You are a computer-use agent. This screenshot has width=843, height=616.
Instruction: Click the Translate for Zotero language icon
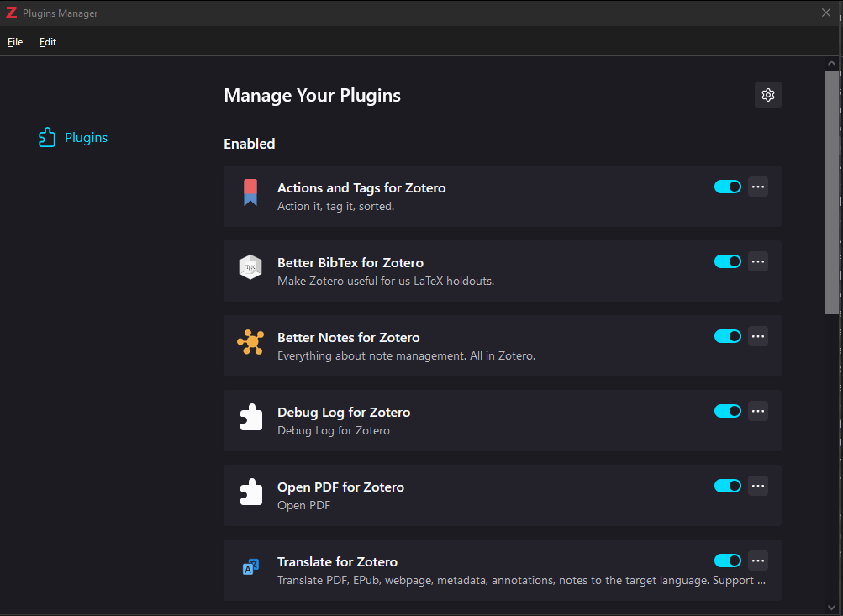250,566
